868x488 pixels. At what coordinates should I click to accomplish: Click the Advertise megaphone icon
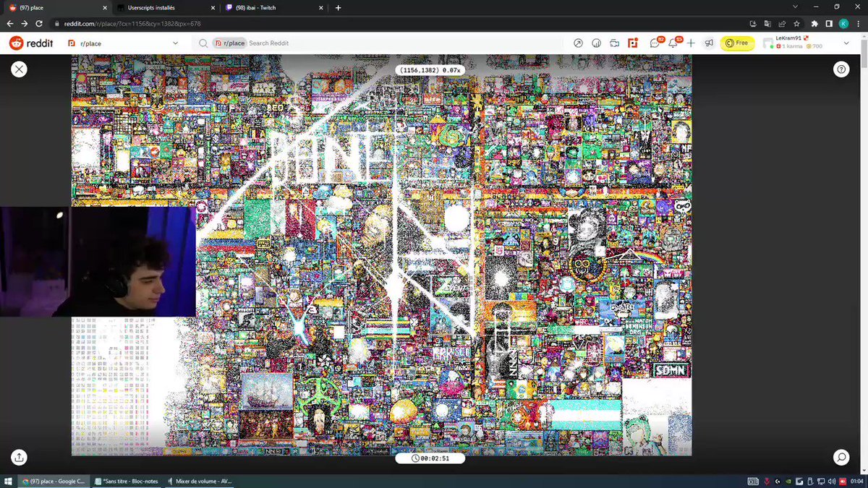709,43
